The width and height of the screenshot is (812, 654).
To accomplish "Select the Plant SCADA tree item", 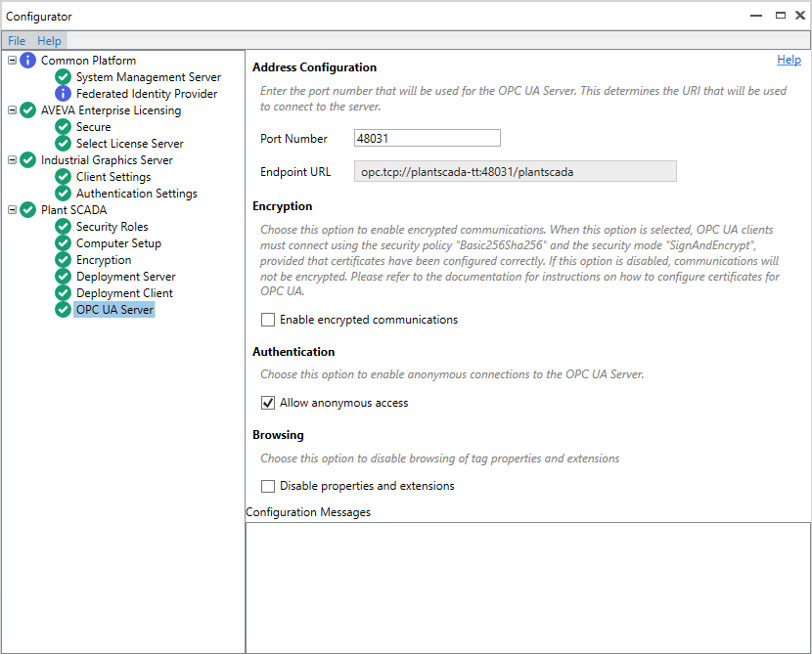I will coord(74,209).
